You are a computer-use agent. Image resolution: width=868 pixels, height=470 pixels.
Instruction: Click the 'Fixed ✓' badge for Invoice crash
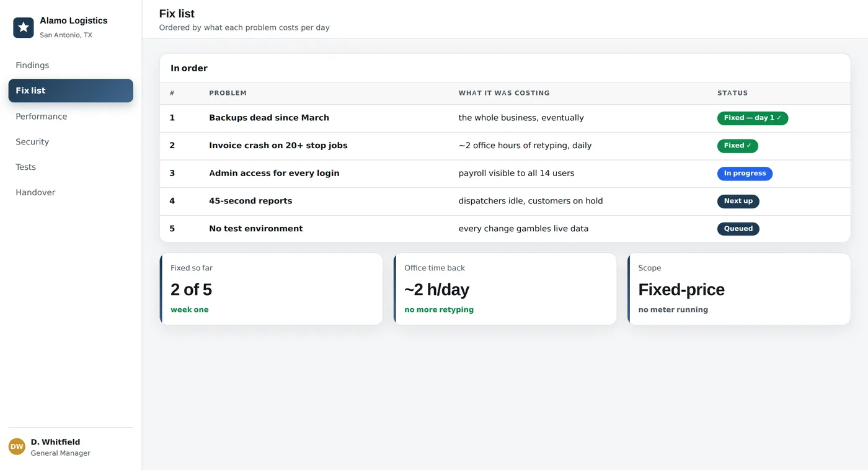click(x=738, y=146)
